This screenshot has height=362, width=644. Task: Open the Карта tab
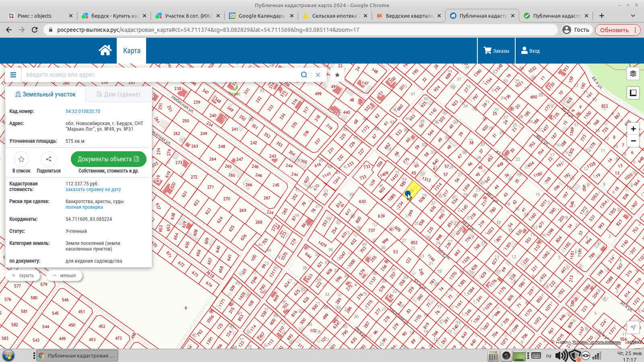click(132, 51)
